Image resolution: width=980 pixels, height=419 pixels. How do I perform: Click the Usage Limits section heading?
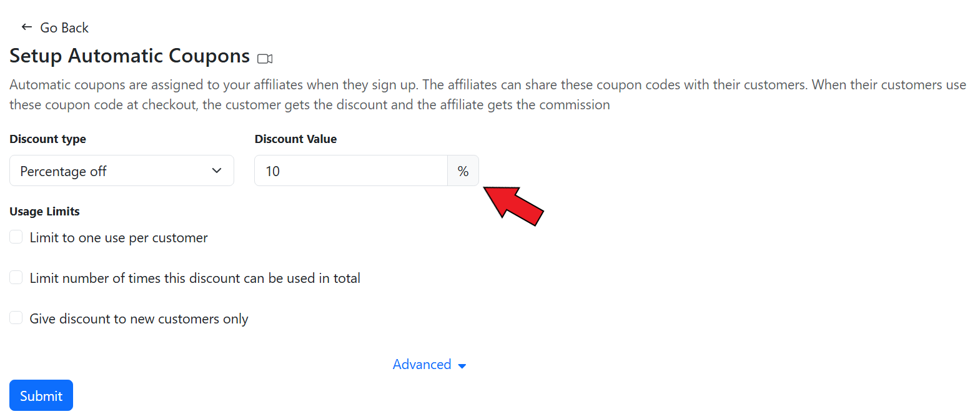coord(44,212)
